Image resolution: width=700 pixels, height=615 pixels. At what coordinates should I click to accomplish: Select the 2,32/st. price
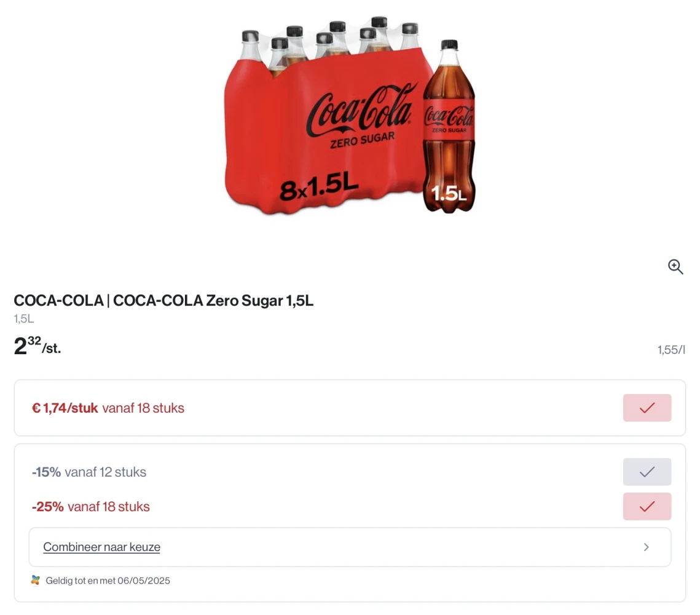(37, 347)
